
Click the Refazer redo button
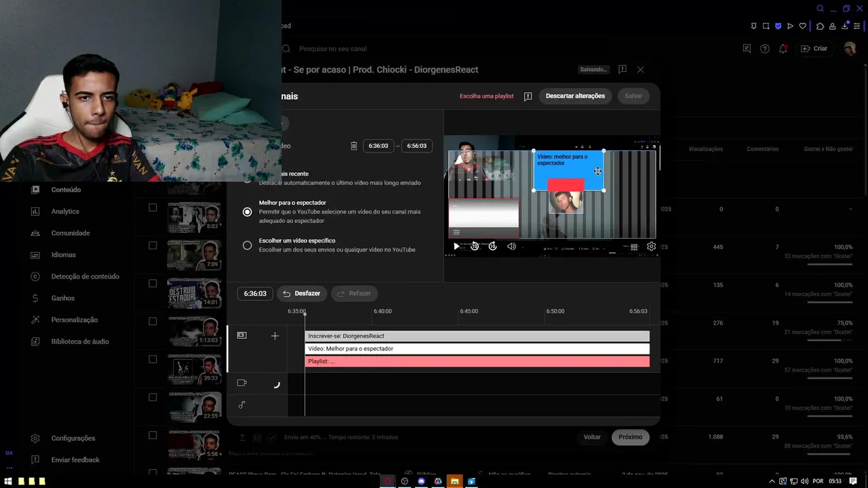354,293
